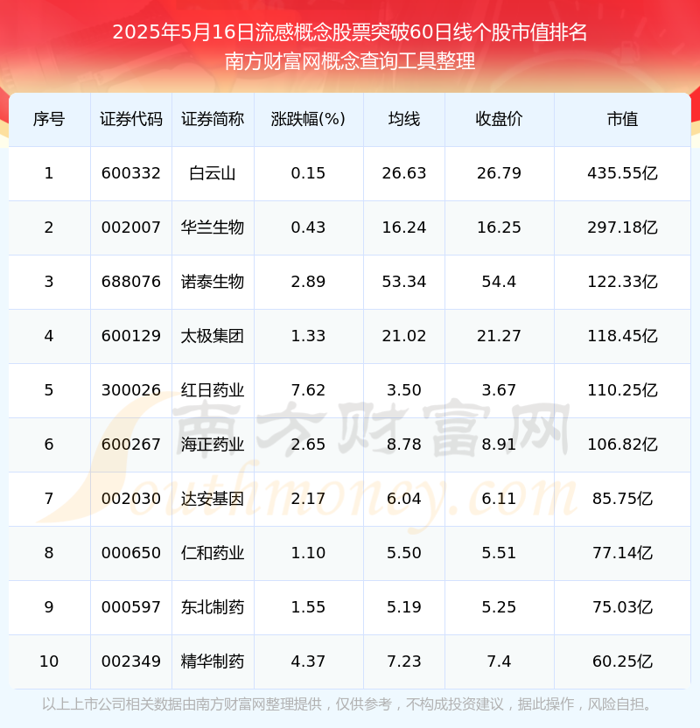Select stock code 000597

pyautogui.click(x=131, y=608)
